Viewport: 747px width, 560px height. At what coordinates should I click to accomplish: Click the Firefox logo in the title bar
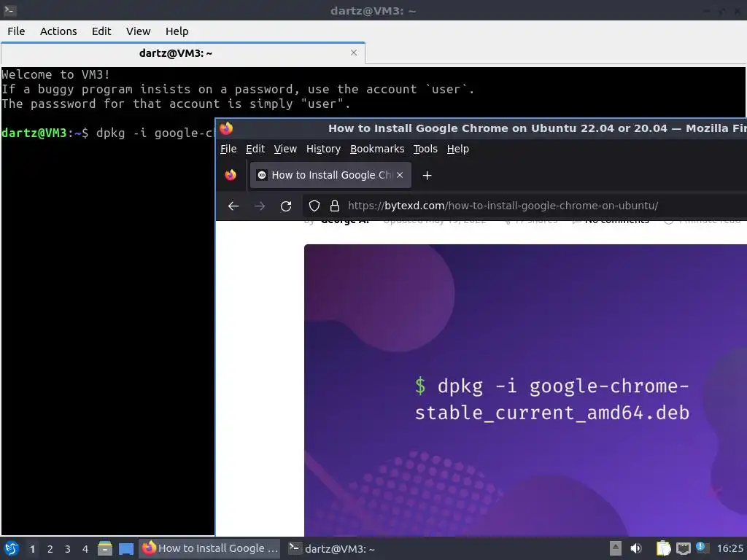[x=227, y=128]
